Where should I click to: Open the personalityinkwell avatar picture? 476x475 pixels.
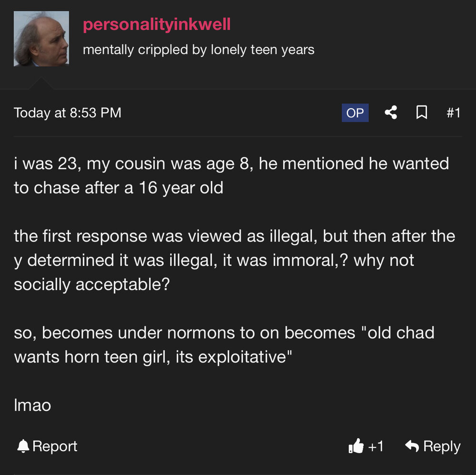tap(41, 39)
